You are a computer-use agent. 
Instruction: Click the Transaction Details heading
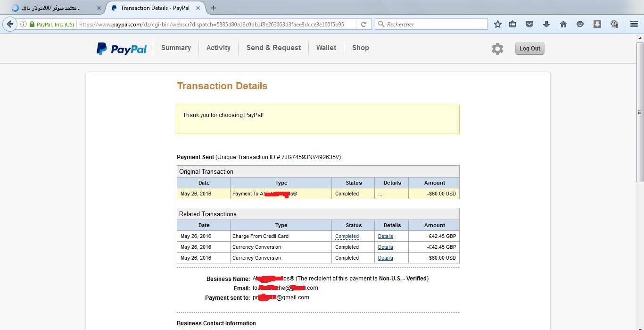pyautogui.click(x=222, y=86)
